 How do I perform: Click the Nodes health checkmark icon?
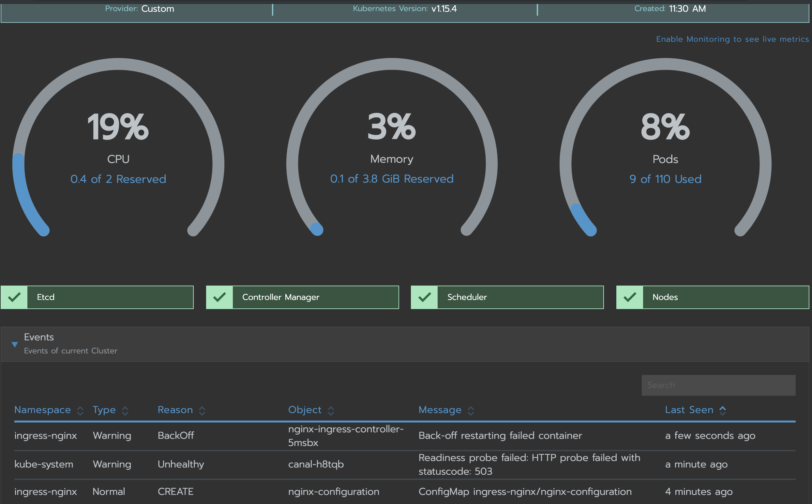click(629, 297)
